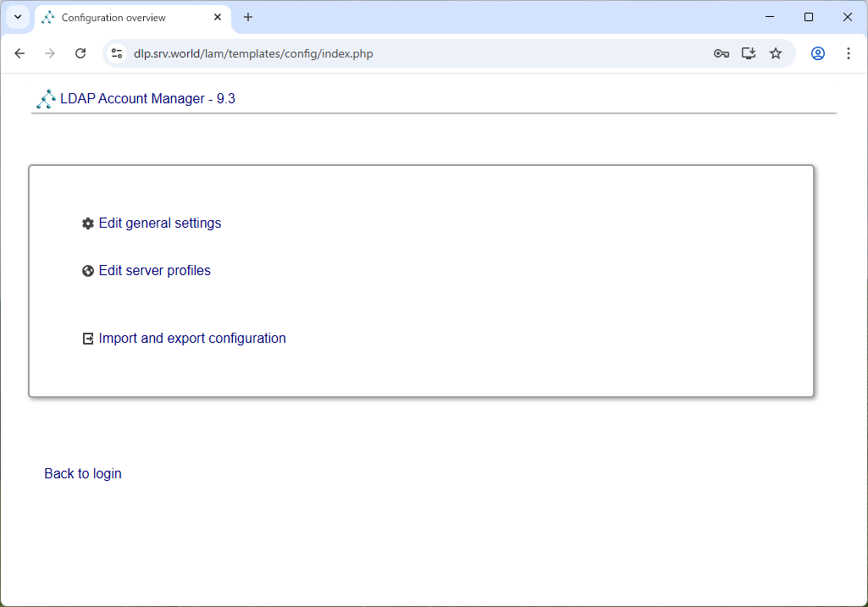The height and width of the screenshot is (607, 868).
Task: Click the export icon beside Import and export configuration
Action: click(88, 338)
